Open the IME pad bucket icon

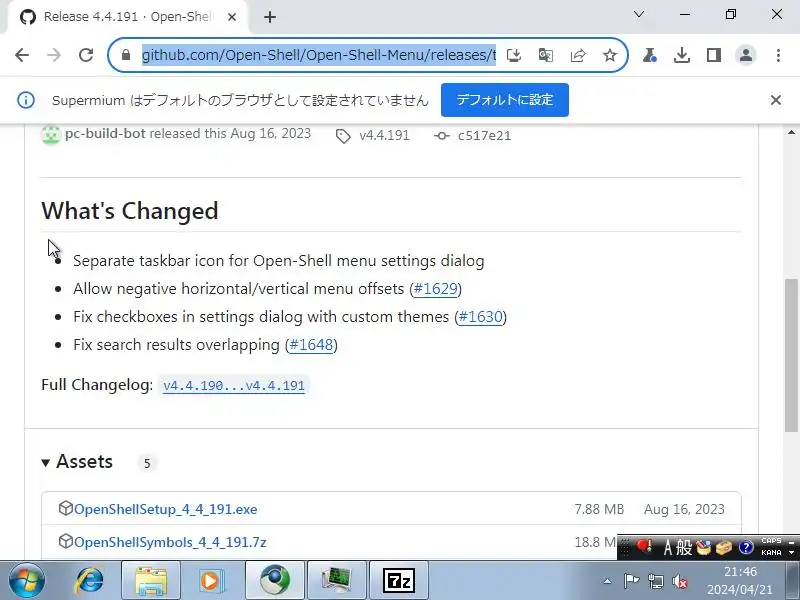coord(704,548)
